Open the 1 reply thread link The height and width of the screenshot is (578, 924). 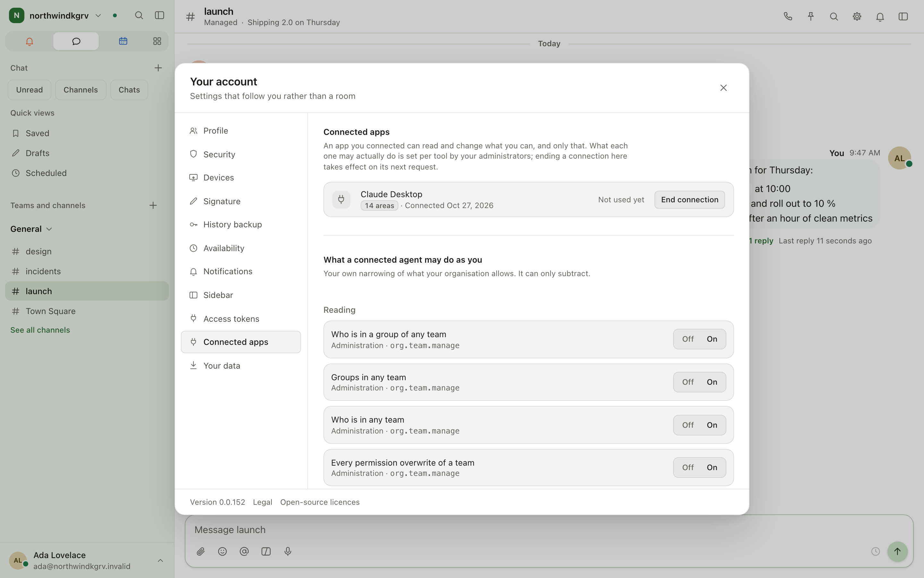coord(761,241)
